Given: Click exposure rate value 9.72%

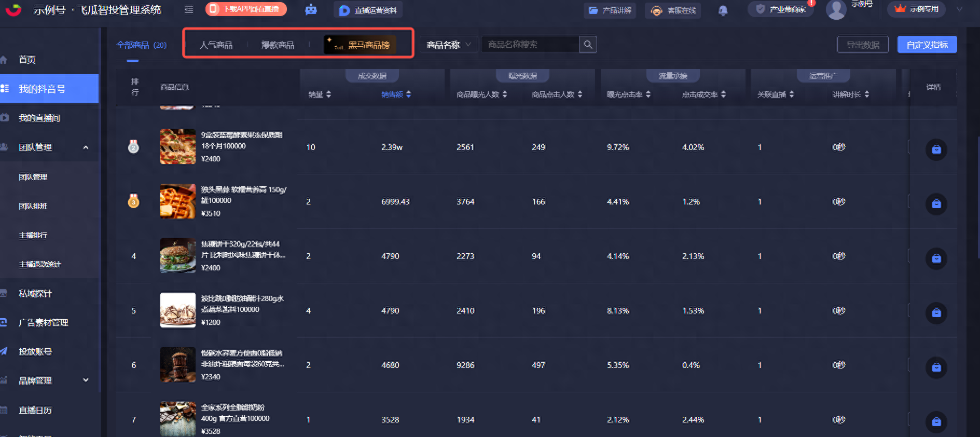Looking at the screenshot, I should [x=618, y=147].
